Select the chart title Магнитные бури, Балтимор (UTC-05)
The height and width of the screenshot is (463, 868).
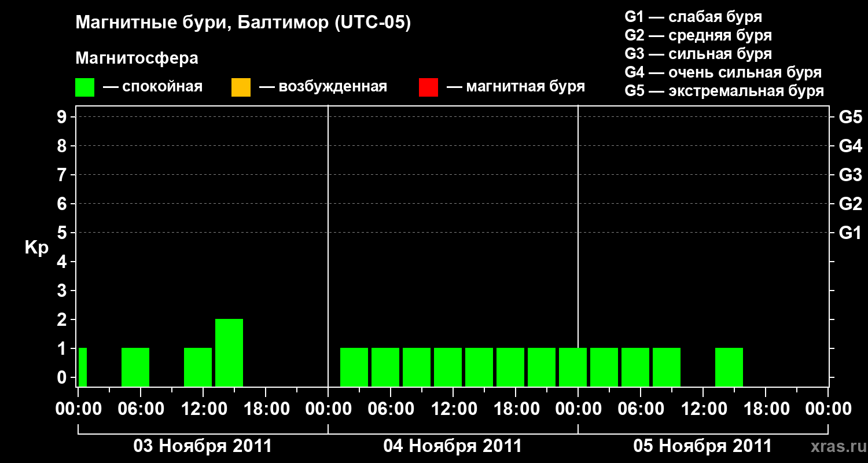click(x=243, y=24)
